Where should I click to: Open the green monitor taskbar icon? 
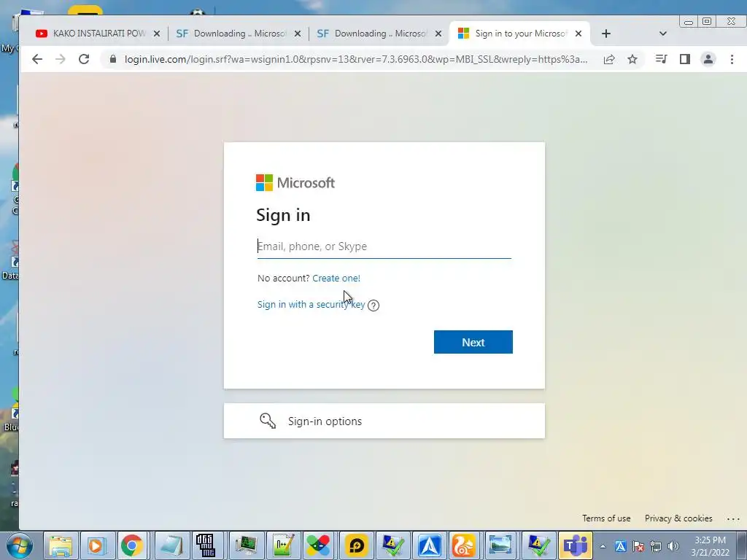point(246,545)
